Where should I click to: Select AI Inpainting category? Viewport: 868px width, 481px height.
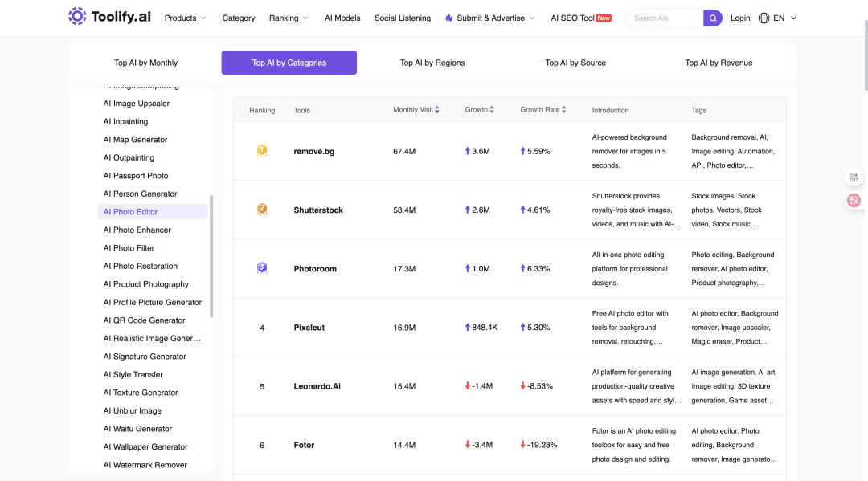coord(125,121)
